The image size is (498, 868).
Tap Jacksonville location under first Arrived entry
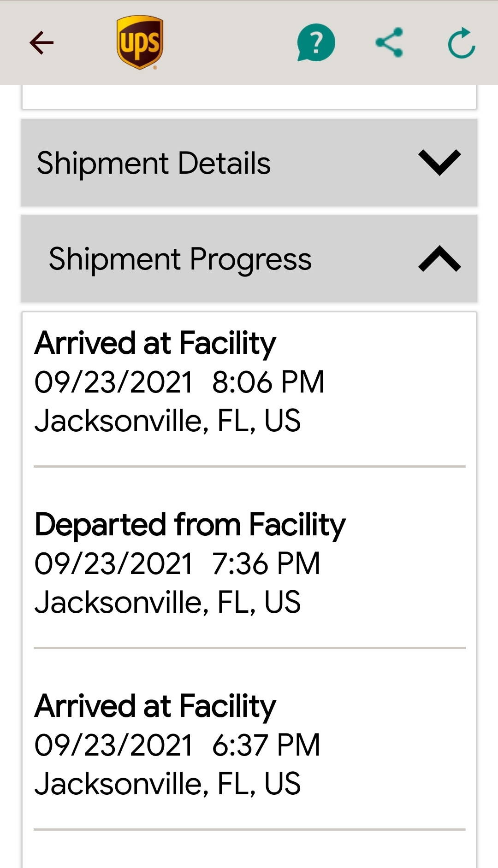click(168, 421)
